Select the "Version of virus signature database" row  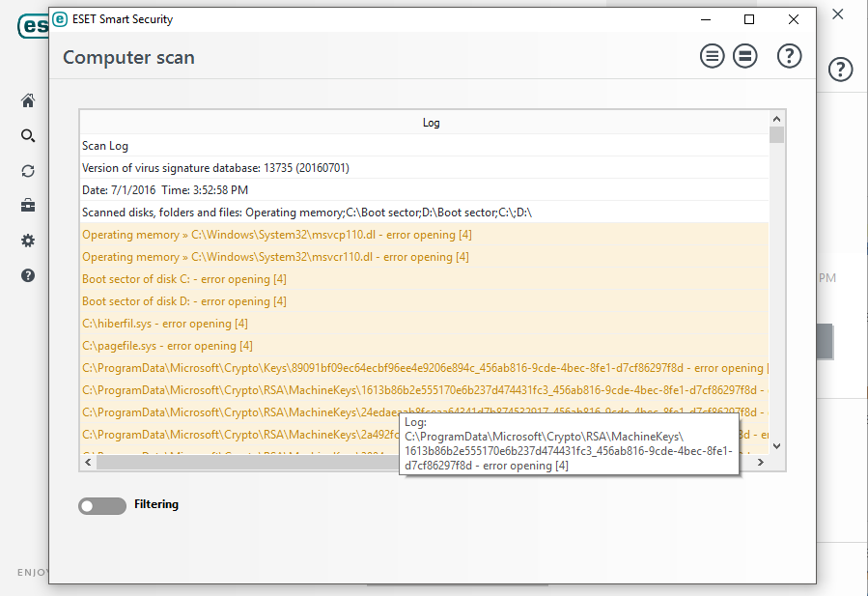pos(425,168)
